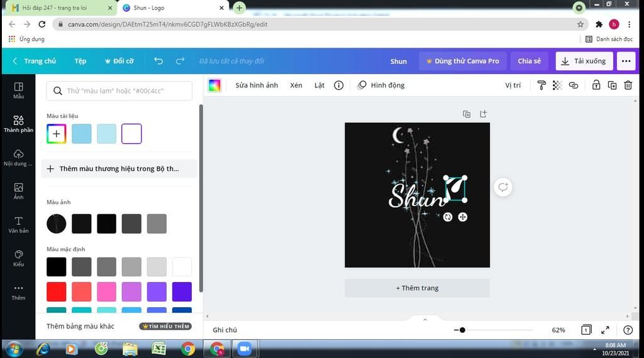Open the Thêm more sidebar panel
The image size is (644, 358).
tap(18, 293)
